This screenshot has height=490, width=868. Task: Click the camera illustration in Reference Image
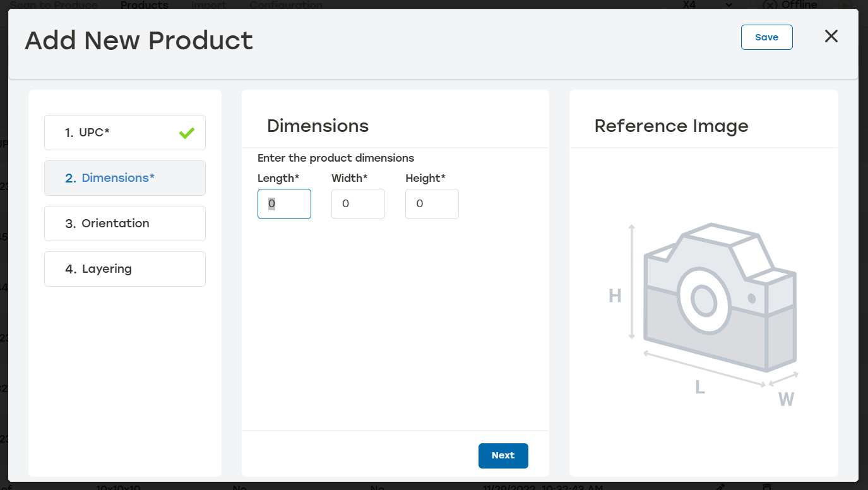point(720,298)
